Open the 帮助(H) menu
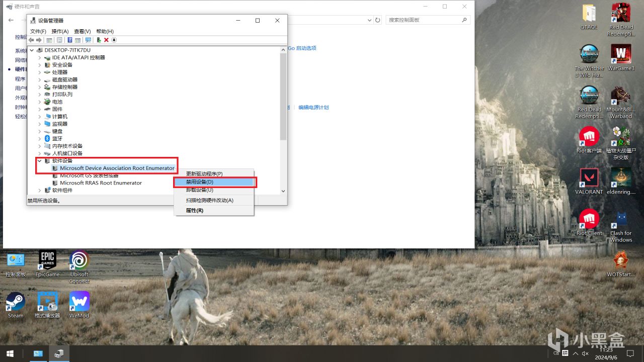The height and width of the screenshot is (362, 644). pos(105,32)
